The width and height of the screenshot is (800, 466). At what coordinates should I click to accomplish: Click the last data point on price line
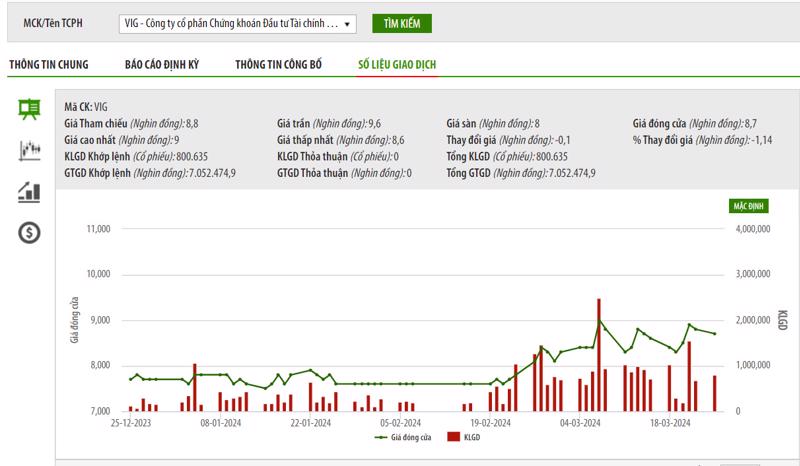click(714, 334)
